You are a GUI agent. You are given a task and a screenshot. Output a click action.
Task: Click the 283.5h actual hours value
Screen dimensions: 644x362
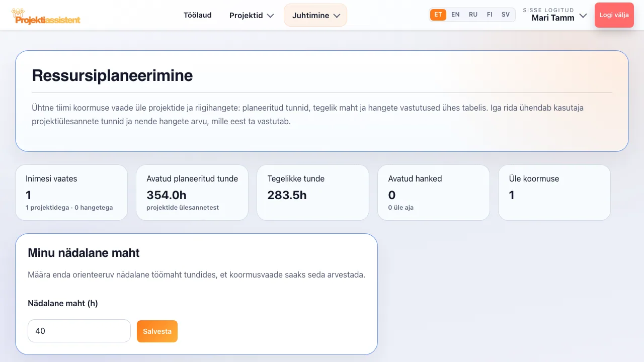[x=287, y=195]
